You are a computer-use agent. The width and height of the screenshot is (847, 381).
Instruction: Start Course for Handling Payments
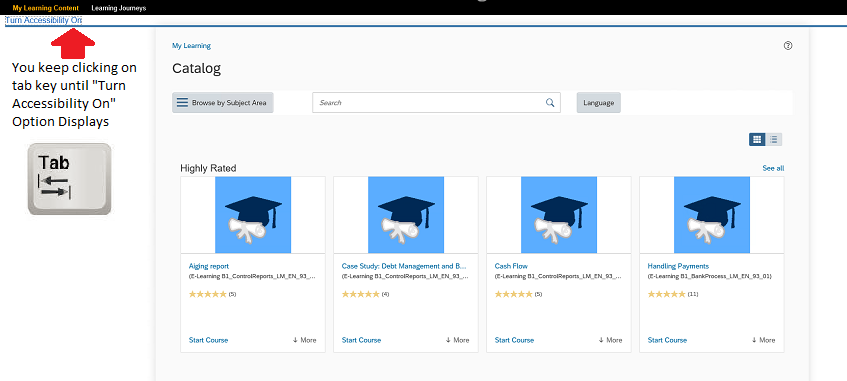coord(667,340)
